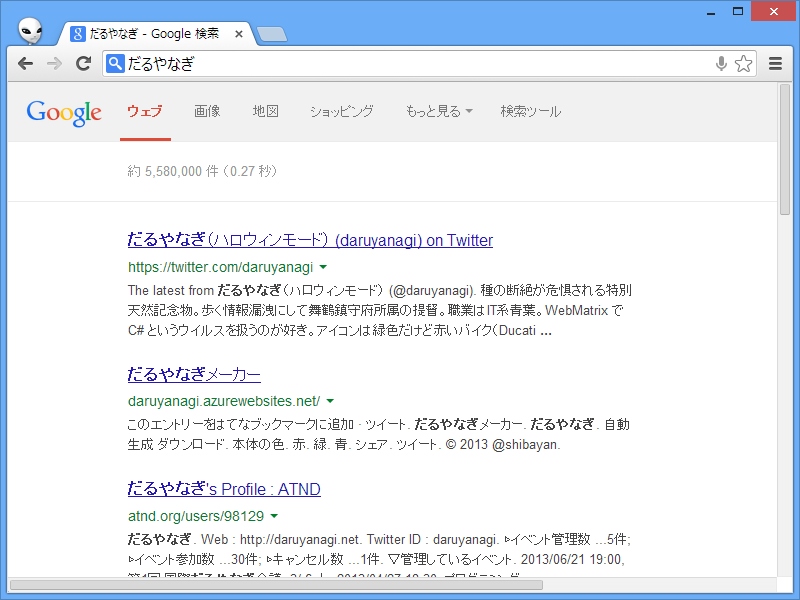Close the だるやなぎ Google 検索 tab
Viewport: 800px width, 600px height.
tap(238, 34)
